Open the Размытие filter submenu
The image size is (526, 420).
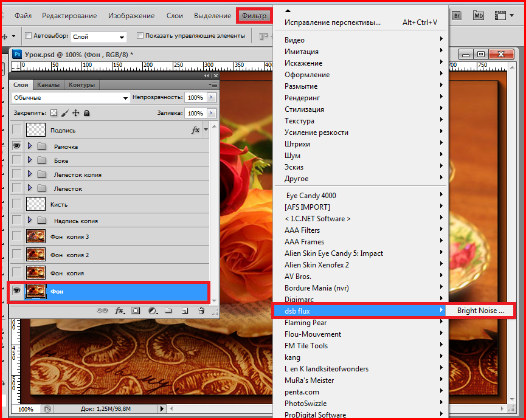tap(361, 86)
